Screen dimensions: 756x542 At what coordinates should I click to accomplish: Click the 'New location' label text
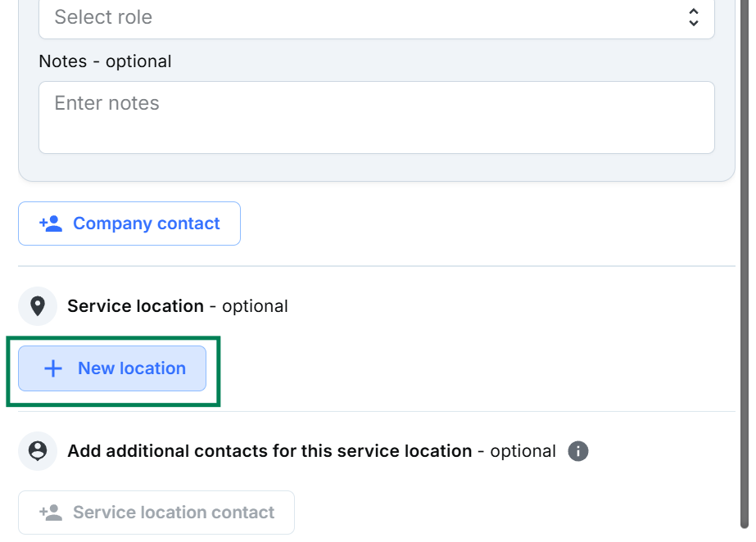132,368
